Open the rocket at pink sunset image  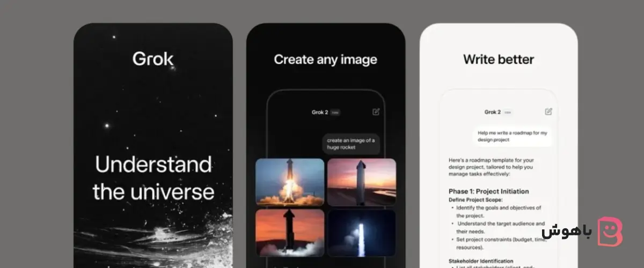click(x=361, y=182)
